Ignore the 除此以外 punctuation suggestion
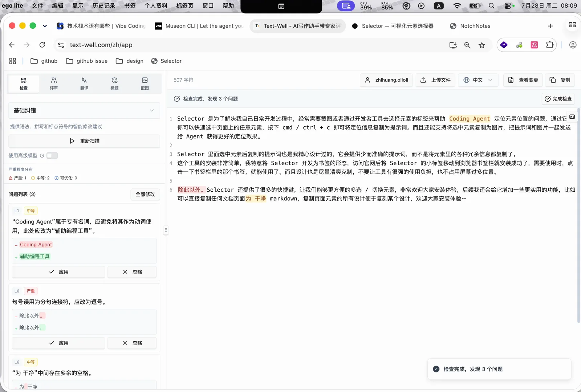 point(132,343)
